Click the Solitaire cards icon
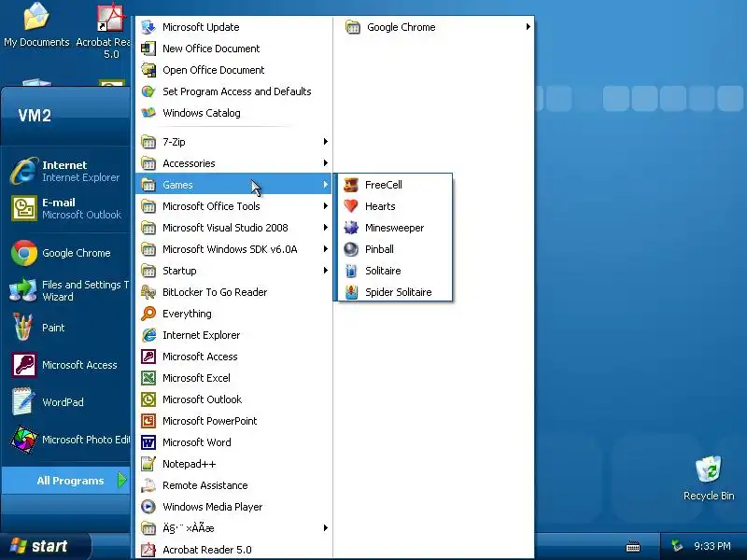The width and height of the screenshot is (747, 560). [351, 271]
